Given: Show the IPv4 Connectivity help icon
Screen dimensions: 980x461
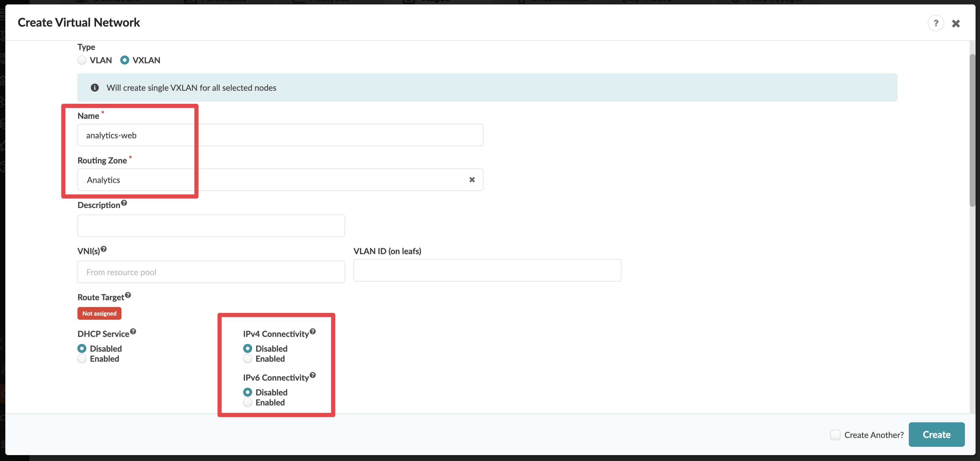Looking at the screenshot, I should pos(313,331).
